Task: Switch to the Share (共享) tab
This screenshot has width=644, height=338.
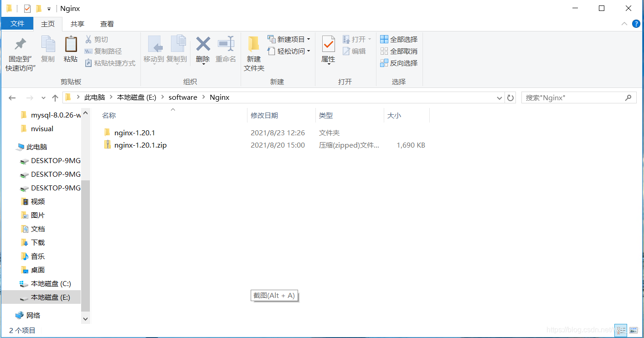Action: point(77,24)
